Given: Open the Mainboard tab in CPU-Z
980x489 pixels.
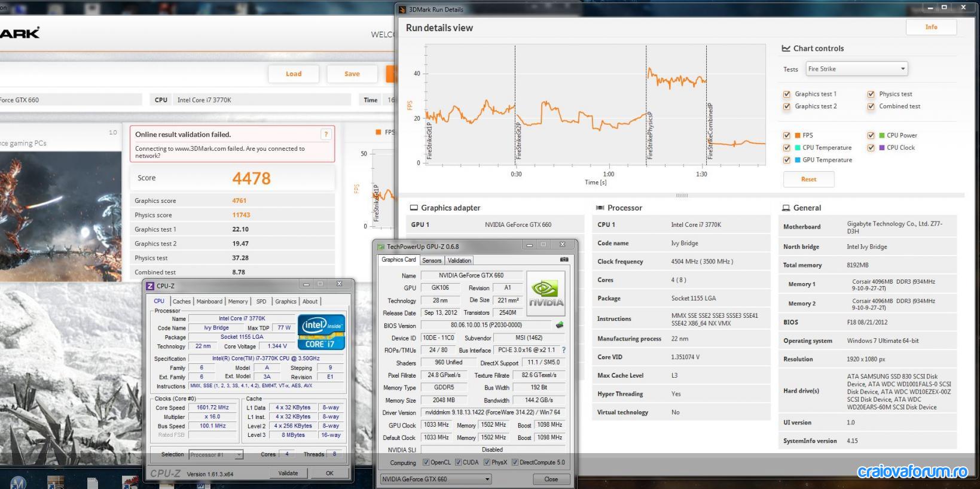Looking at the screenshot, I should pos(209,302).
